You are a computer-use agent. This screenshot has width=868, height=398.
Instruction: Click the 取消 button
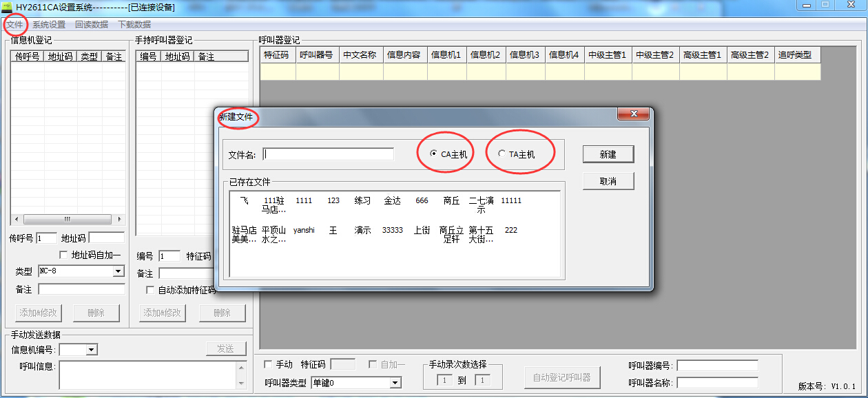pyautogui.click(x=608, y=181)
